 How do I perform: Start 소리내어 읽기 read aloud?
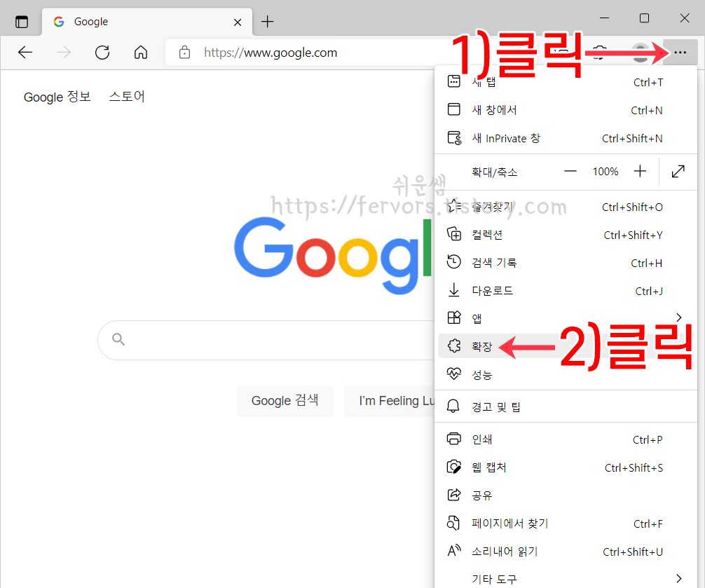pos(566,551)
